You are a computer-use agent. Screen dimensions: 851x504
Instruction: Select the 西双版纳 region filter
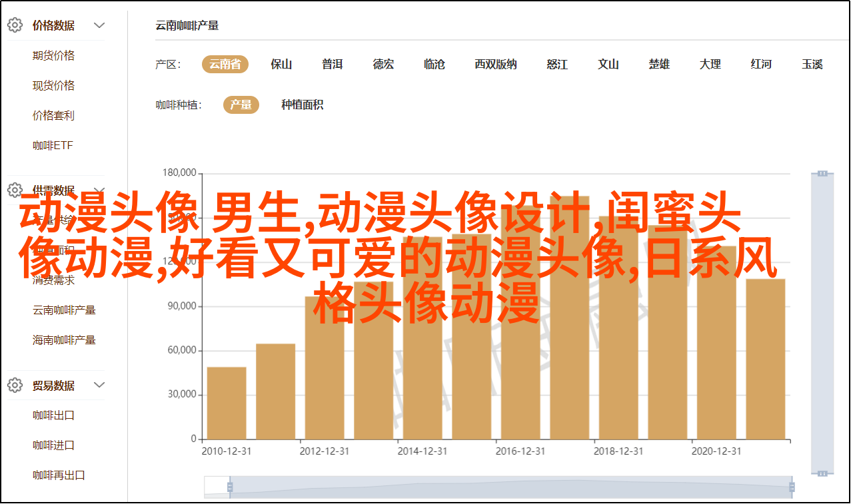click(x=496, y=65)
